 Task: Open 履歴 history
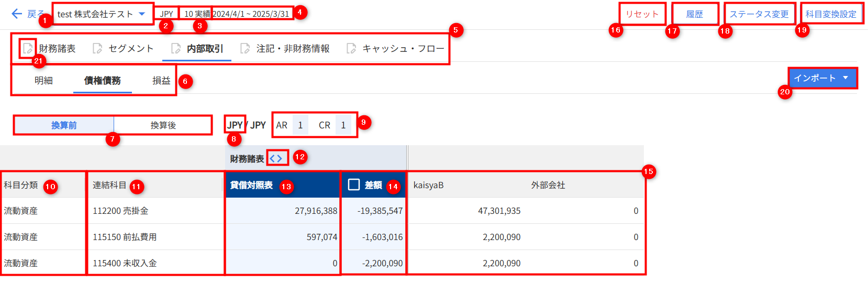point(695,14)
